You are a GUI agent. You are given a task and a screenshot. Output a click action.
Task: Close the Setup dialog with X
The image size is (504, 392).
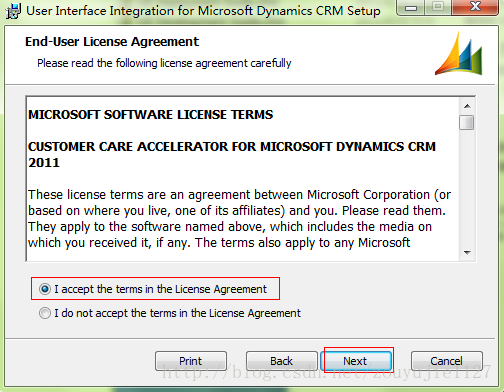(475, 7)
